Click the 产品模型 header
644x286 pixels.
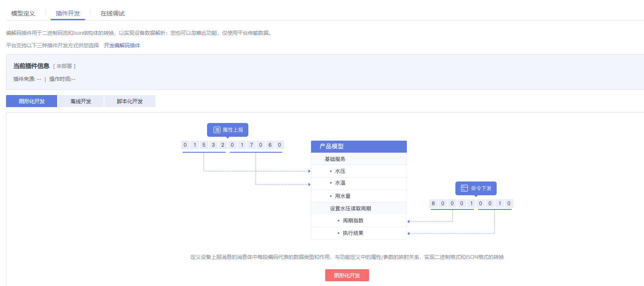click(359, 147)
